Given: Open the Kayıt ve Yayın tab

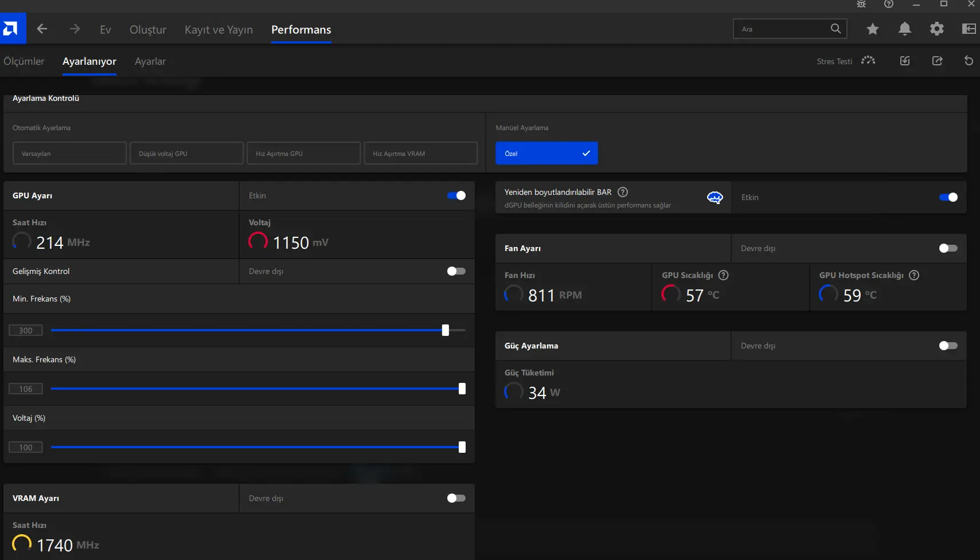Looking at the screenshot, I should (x=218, y=29).
